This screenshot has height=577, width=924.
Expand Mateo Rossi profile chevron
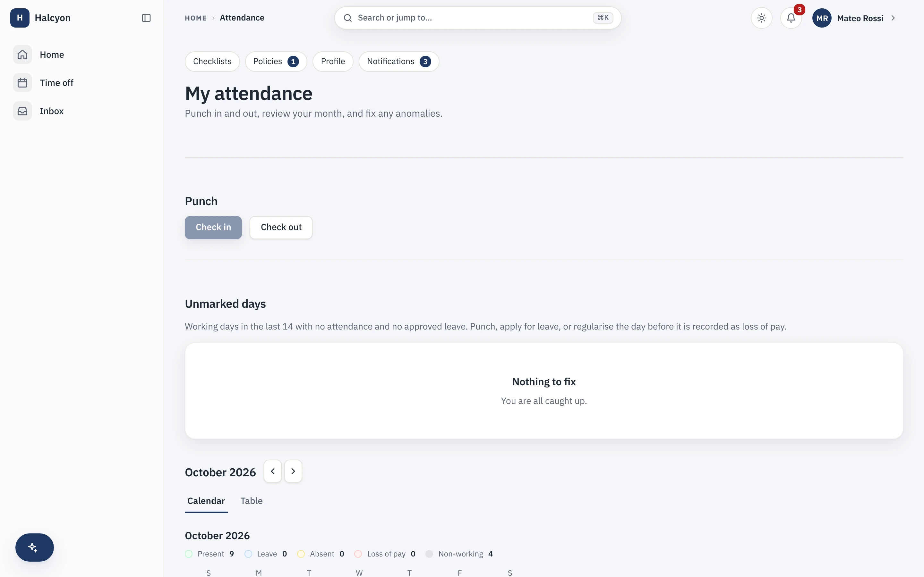(893, 18)
